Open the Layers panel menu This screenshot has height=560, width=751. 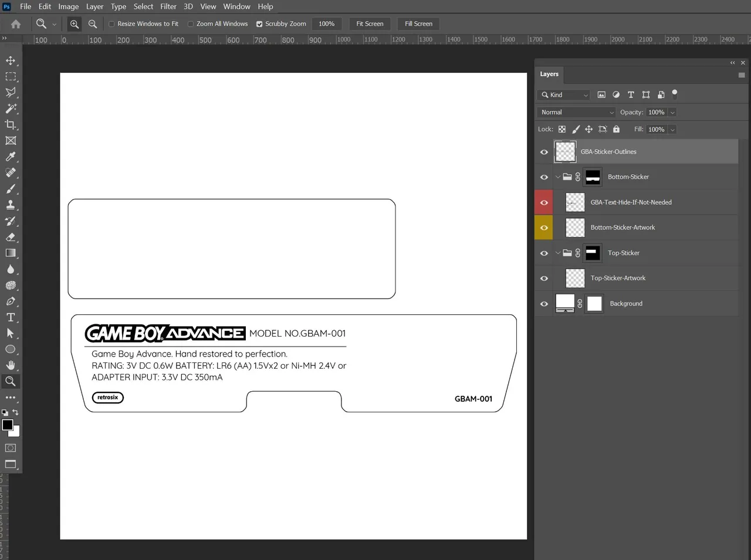(x=742, y=75)
